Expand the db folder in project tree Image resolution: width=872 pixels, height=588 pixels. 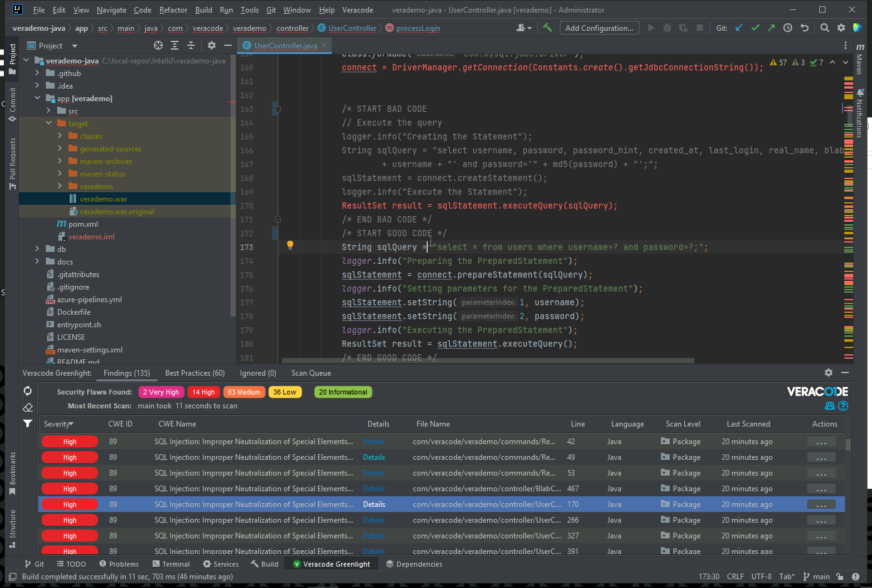37,249
